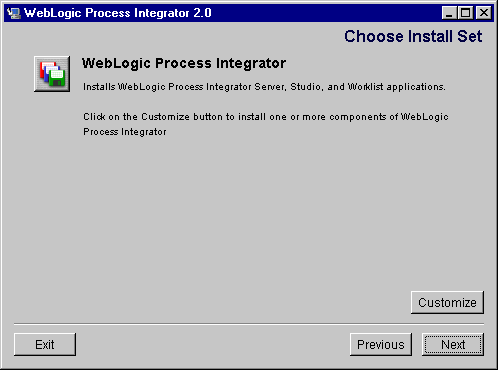Click the "WebLogic Process Integrator 2.0" title bar text

(118, 13)
